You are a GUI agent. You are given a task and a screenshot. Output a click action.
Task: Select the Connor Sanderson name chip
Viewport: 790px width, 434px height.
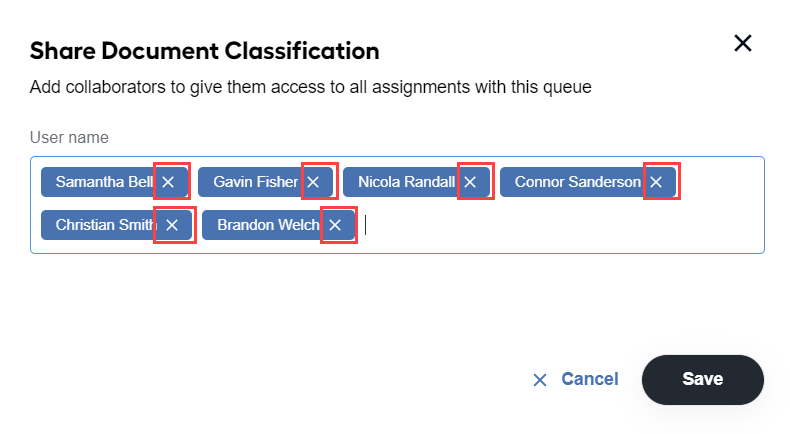point(578,182)
